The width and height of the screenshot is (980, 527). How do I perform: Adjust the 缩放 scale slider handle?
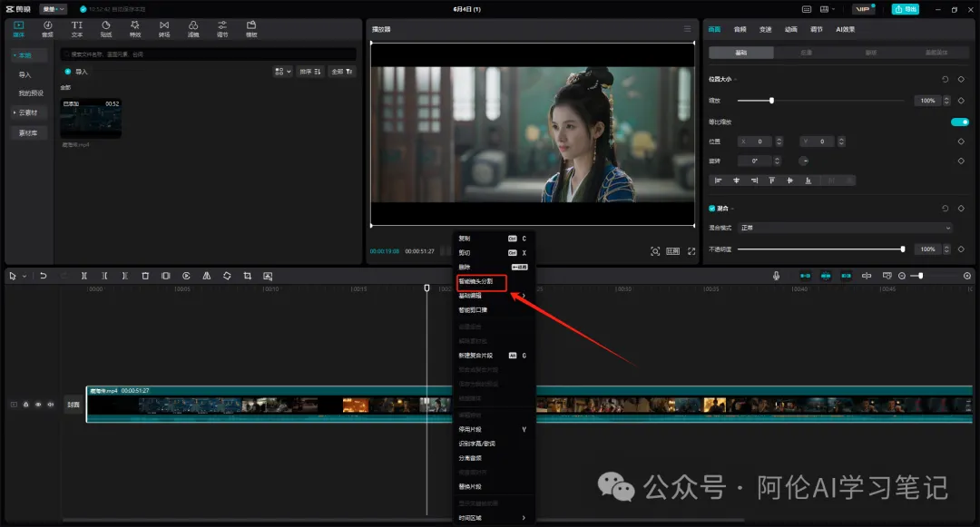(771, 101)
